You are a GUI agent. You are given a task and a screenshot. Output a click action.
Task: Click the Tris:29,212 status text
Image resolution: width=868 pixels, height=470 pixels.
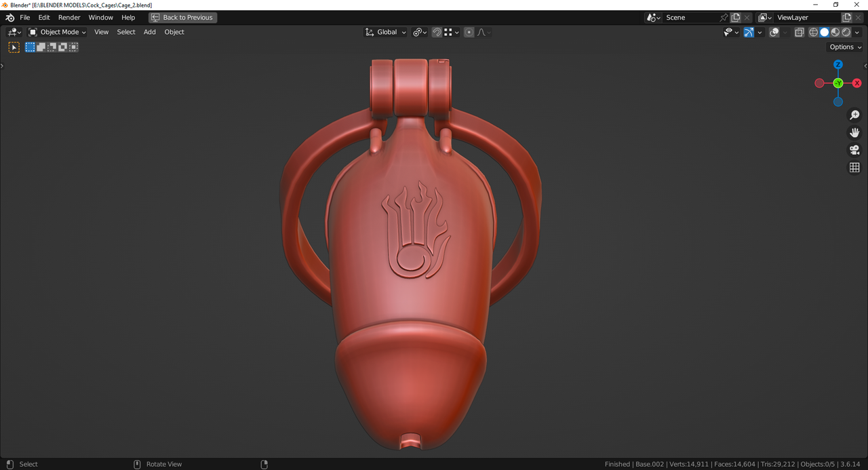[x=776, y=464]
